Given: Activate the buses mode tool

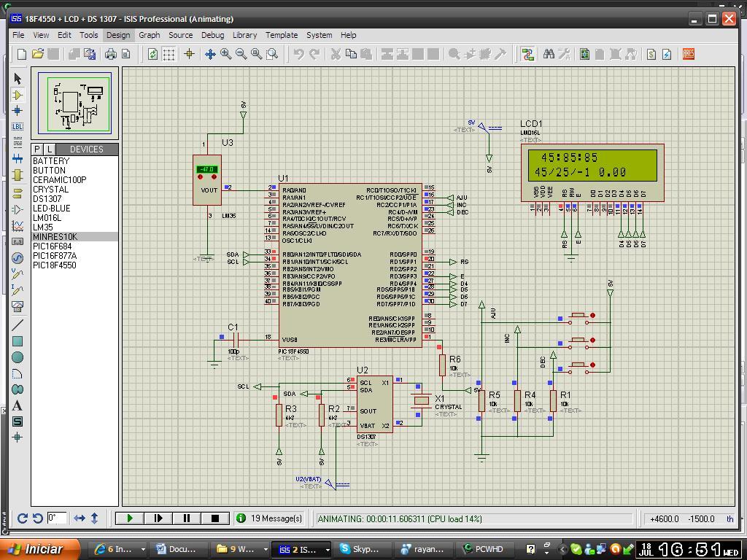Looking at the screenshot, I should click(x=18, y=158).
